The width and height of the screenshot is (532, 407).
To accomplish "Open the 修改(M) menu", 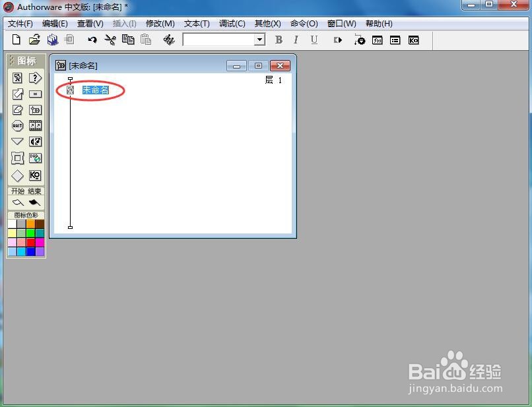I will click(x=160, y=23).
